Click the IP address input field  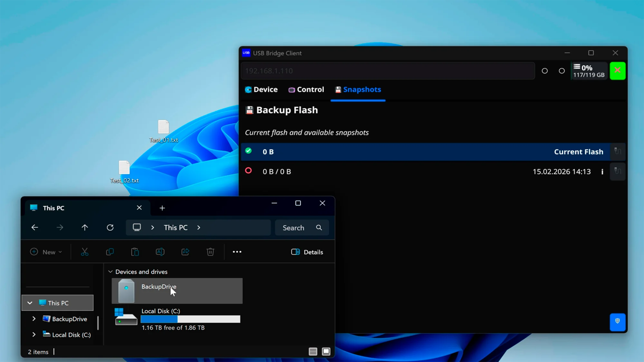[x=386, y=70]
